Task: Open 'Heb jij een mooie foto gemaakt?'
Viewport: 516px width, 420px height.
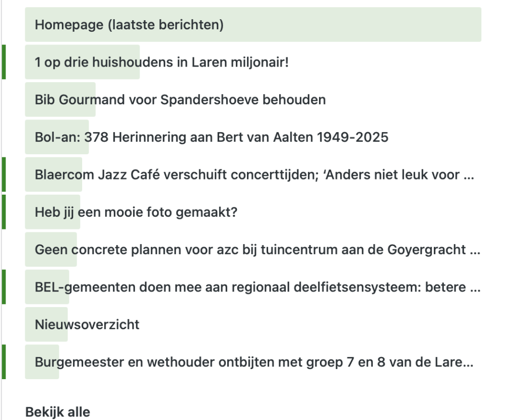Action: point(136,212)
